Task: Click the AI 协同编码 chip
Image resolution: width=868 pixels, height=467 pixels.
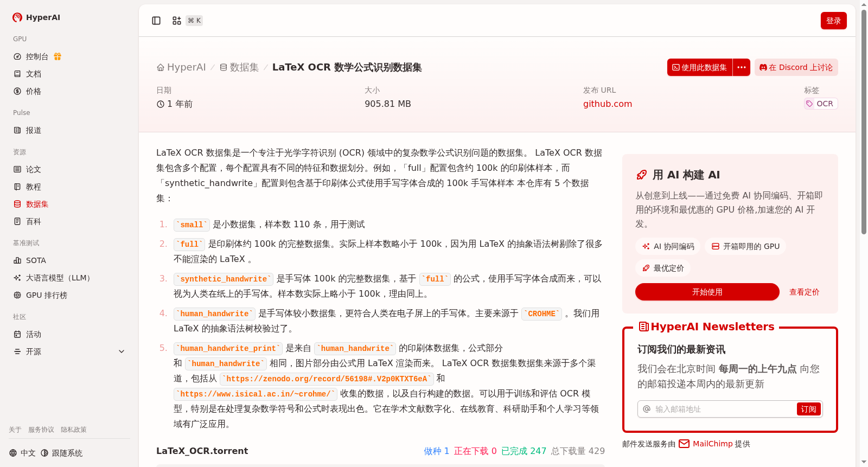Action: [x=668, y=246]
